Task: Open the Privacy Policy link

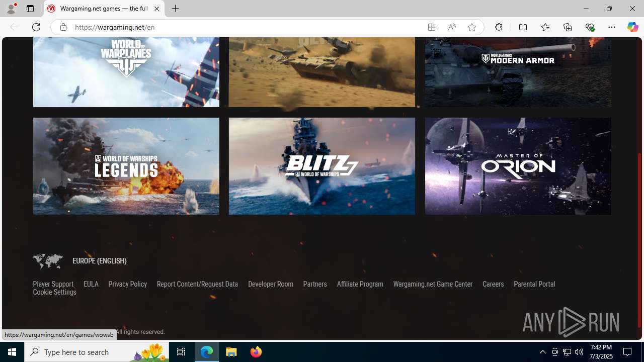Action: [127, 284]
